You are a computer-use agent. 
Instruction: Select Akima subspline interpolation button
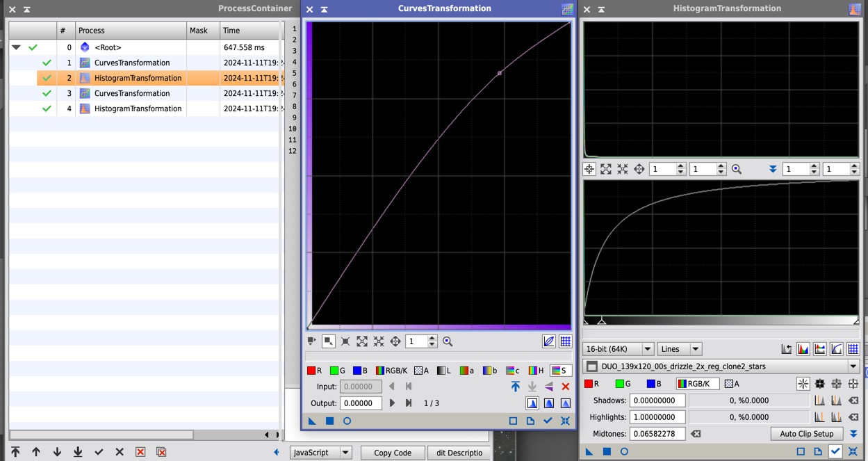532,403
